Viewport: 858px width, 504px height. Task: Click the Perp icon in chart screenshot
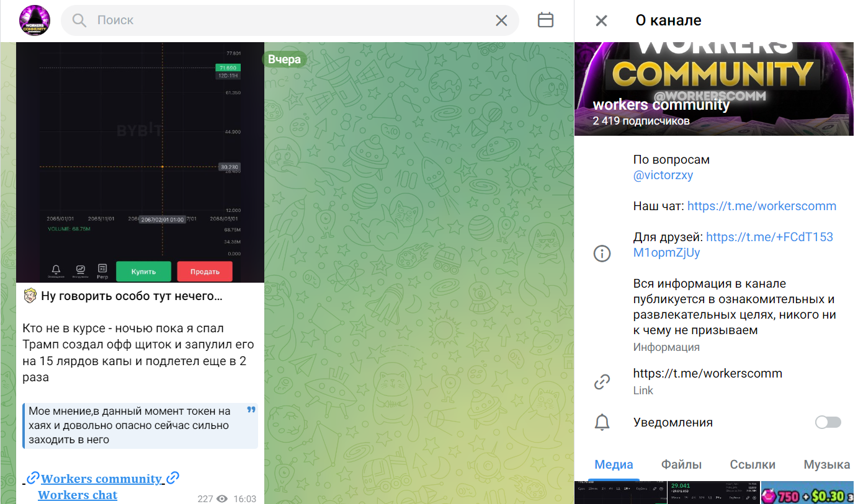click(x=102, y=270)
